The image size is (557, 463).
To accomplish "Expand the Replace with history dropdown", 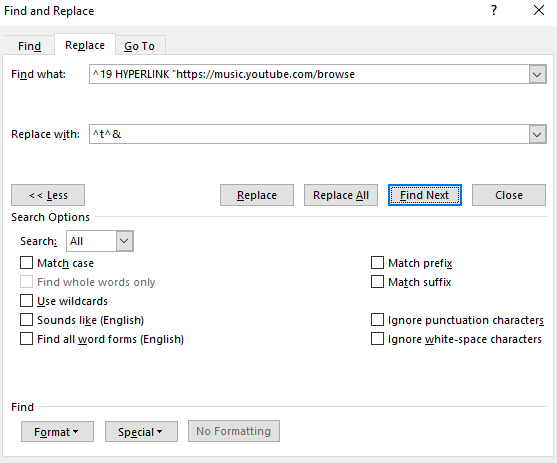I will pyautogui.click(x=537, y=134).
